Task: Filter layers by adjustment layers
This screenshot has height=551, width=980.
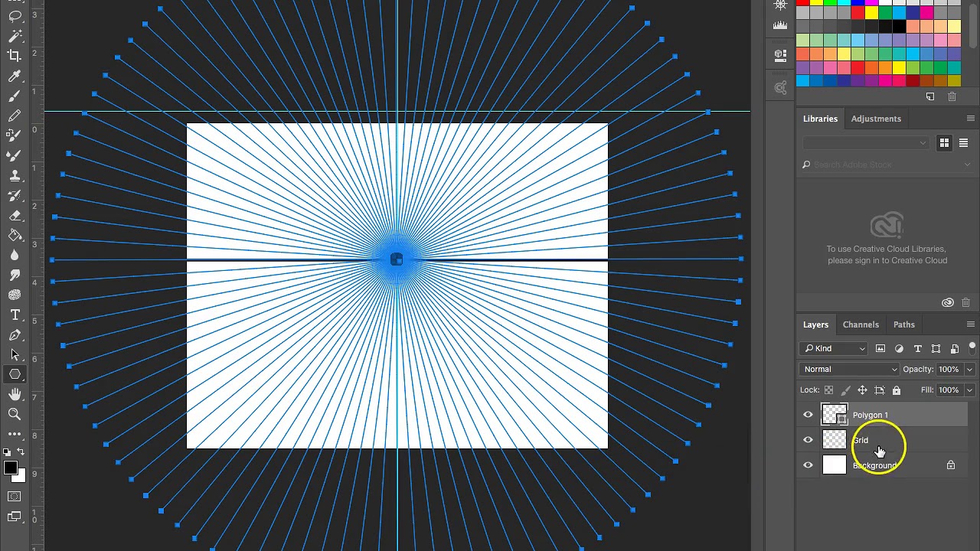Action: pos(899,349)
